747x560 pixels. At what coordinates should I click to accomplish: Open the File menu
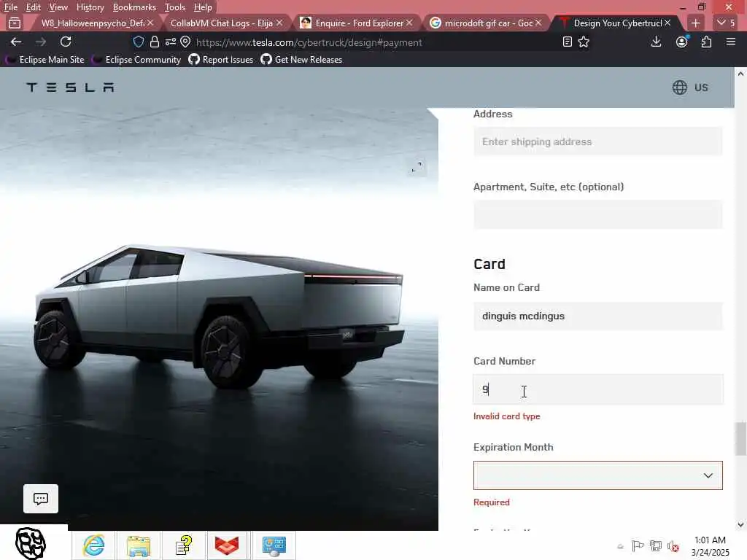coord(10,7)
